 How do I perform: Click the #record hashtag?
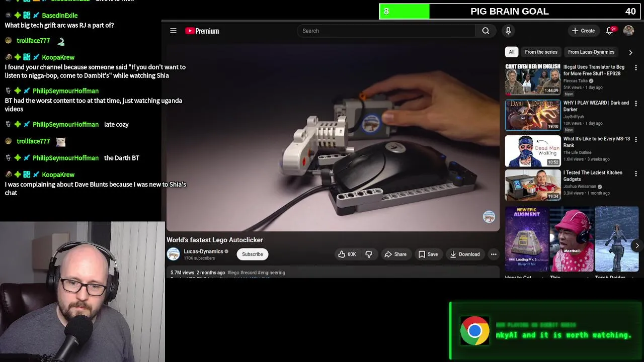[x=249, y=273]
